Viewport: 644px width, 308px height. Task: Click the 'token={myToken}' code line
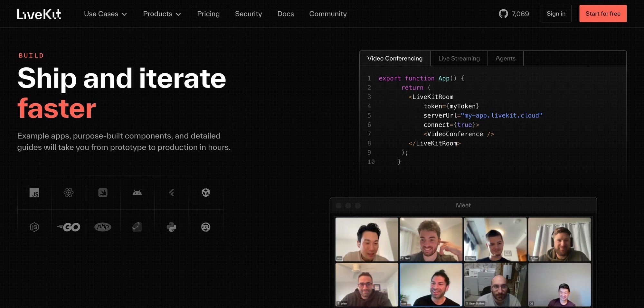click(x=451, y=106)
